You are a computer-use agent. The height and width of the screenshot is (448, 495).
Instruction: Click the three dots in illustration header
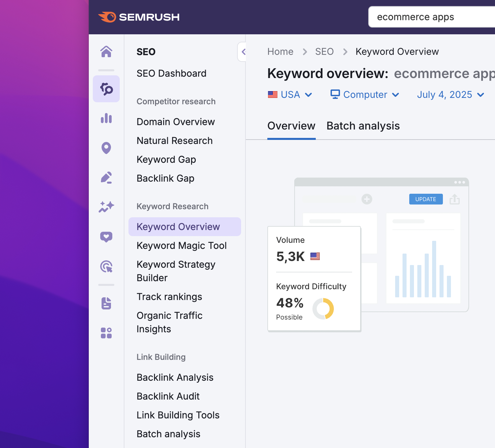coord(460,182)
